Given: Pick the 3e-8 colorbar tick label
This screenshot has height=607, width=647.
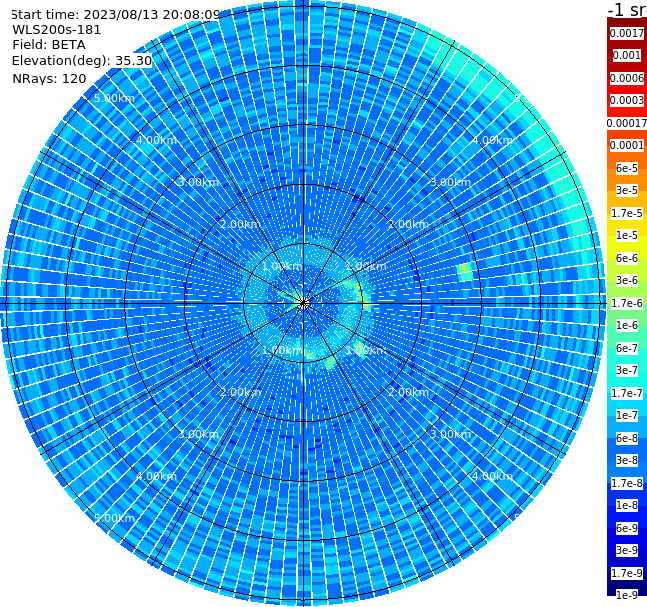Looking at the screenshot, I should point(627,460).
